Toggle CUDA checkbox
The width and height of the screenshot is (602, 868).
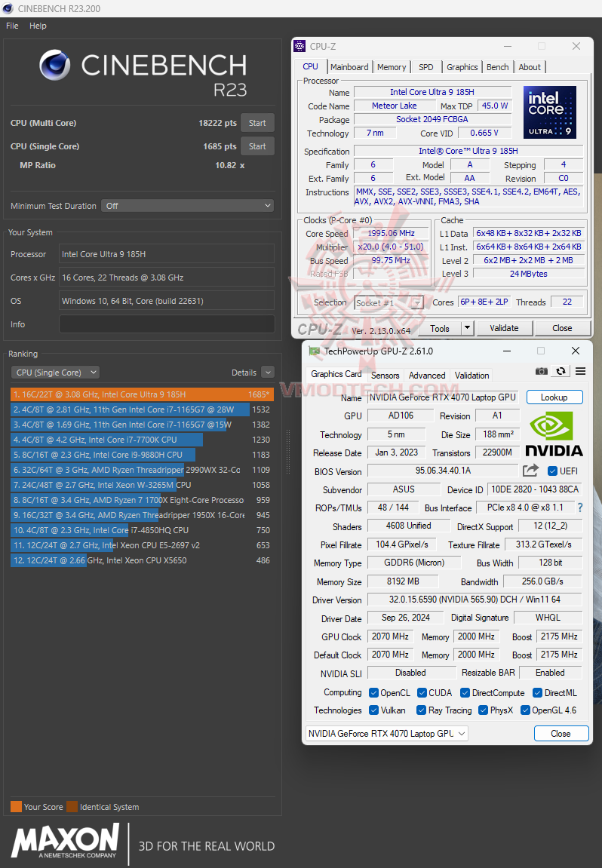tap(422, 693)
